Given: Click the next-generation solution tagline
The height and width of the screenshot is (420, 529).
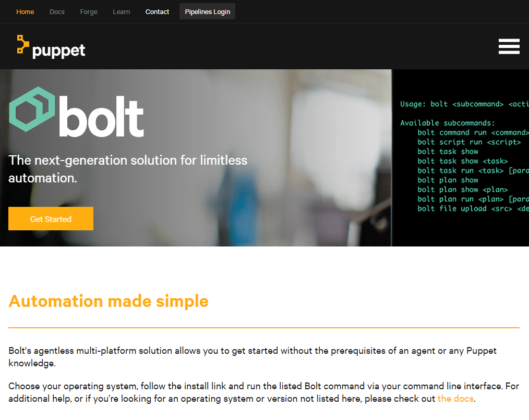Looking at the screenshot, I should pyautogui.click(x=128, y=169).
